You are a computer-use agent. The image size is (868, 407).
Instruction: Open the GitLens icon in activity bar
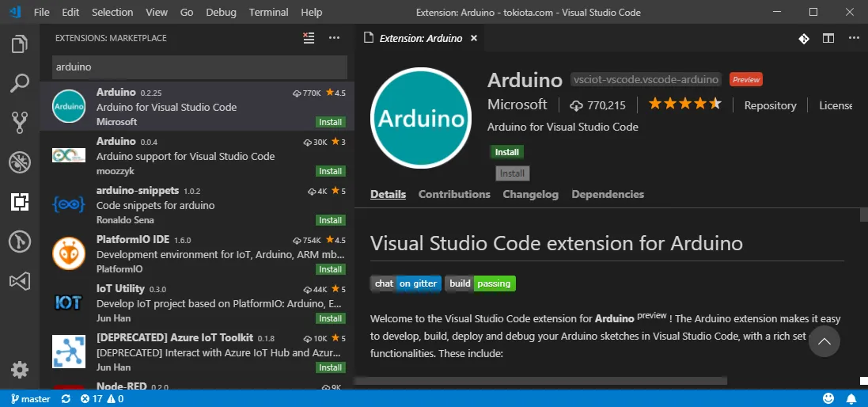point(19,242)
